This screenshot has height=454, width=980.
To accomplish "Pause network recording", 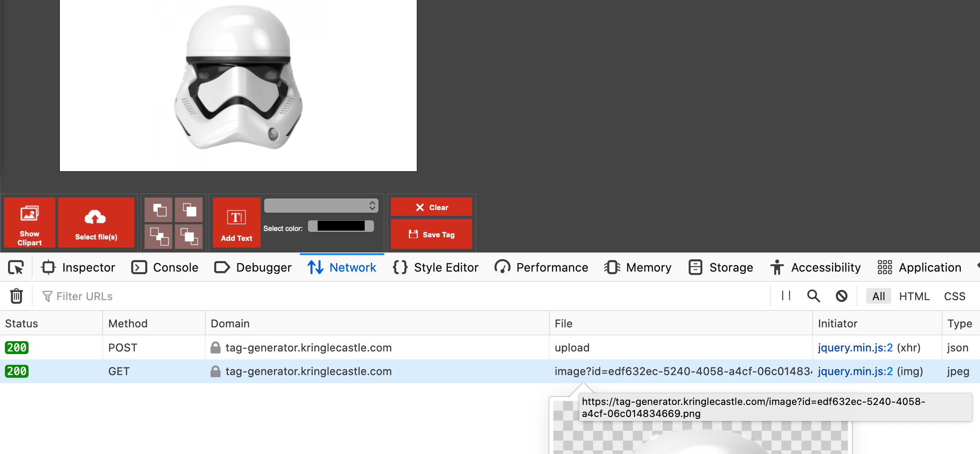I will (x=785, y=296).
